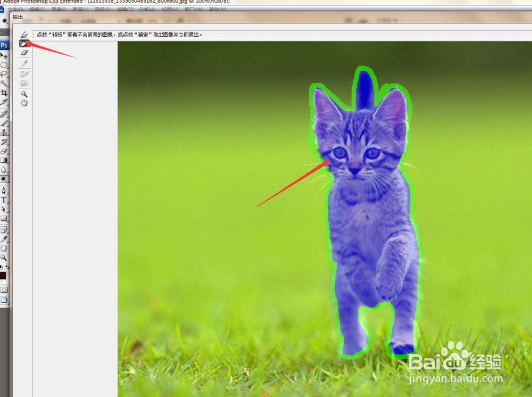Select the Fill bucket tool in Extract dialog
The image size is (532, 397).
coord(24,44)
